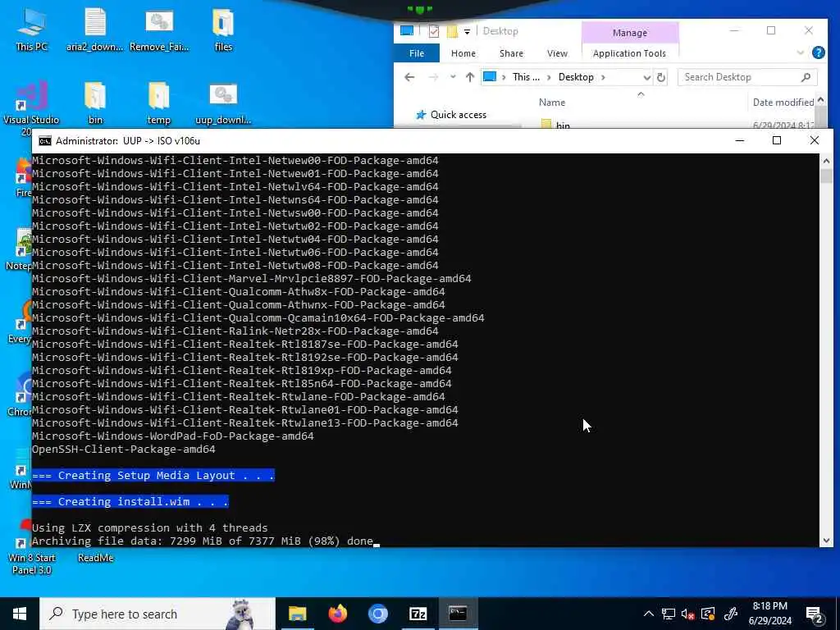Viewport: 840px width, 630px height.
Task: Open aria2_download text file on desktop
Action: point(95,30)
